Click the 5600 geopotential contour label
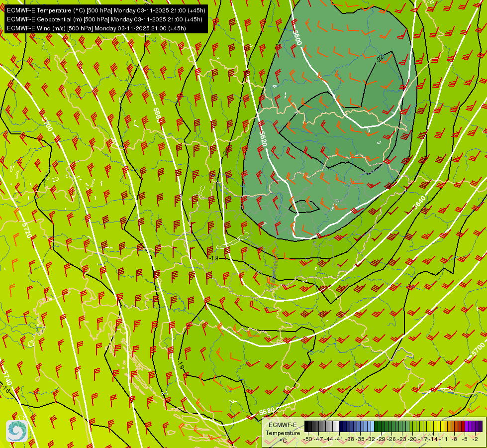Image resolution: width=487 pixels, height=448 pixels. pyautogui.click(x=297, y=38)
